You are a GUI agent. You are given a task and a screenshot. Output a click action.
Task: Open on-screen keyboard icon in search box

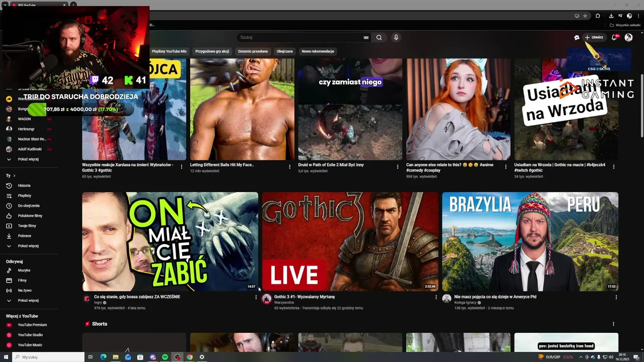(x=366, y=37)
